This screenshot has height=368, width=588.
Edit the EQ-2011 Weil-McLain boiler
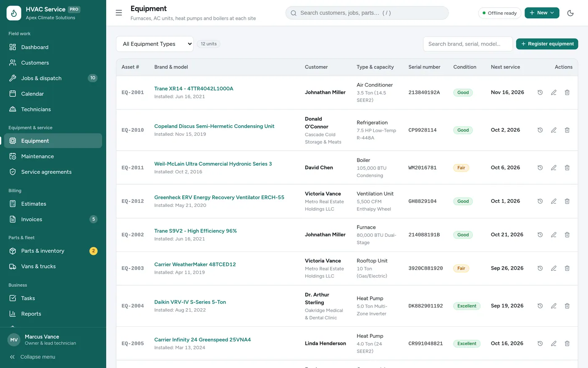[554, 168]
